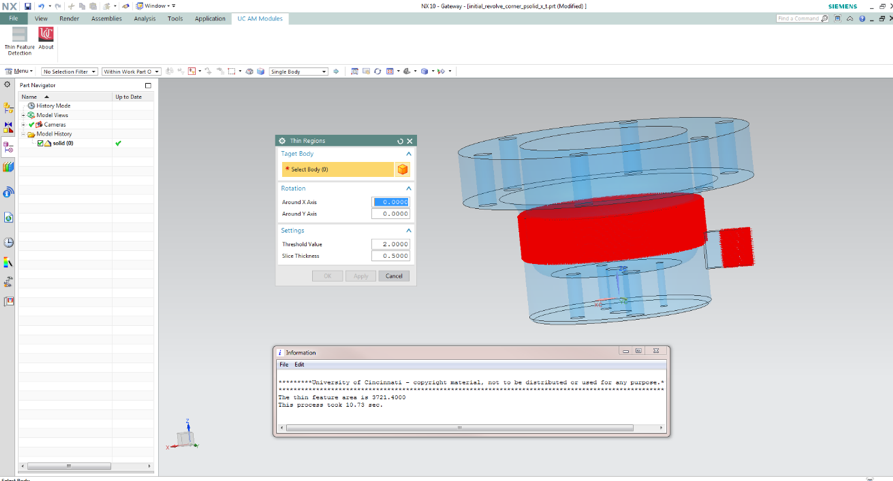893x481 pixels.
Task: Click the Find a Command search magnifier
Action: tap(824, 18)
